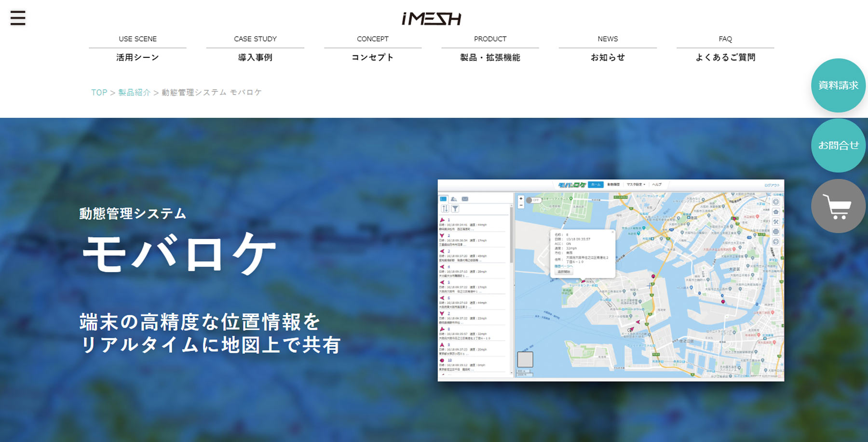Open the hamburger menu

(18, 18)
